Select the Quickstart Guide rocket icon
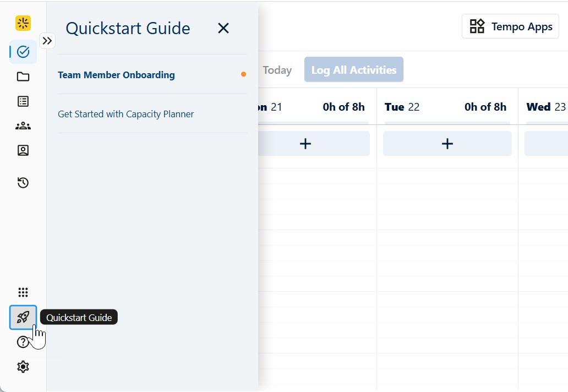Viewport: 568px width, 392px height. pos(23,317)
